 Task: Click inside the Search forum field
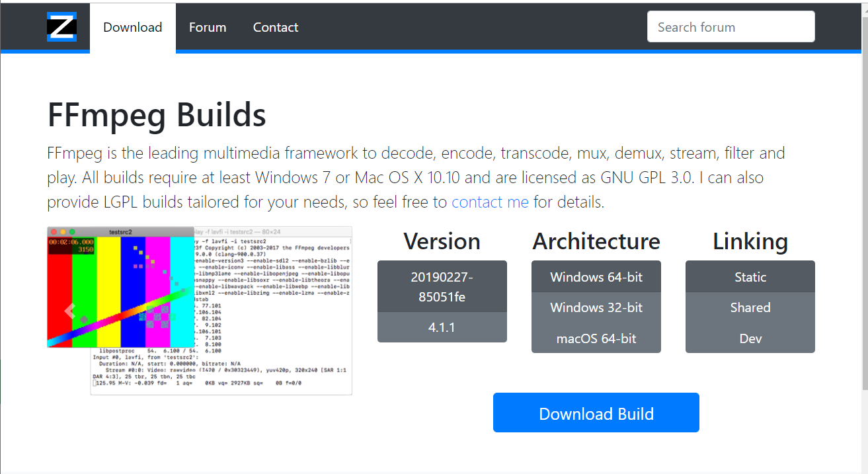coord(730,26)
